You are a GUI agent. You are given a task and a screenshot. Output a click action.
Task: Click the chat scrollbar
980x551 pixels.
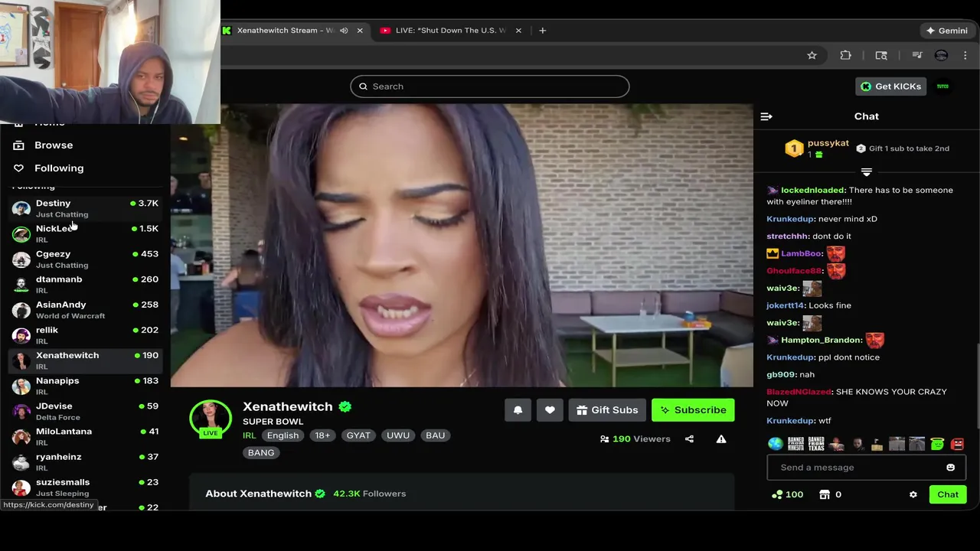977,386
